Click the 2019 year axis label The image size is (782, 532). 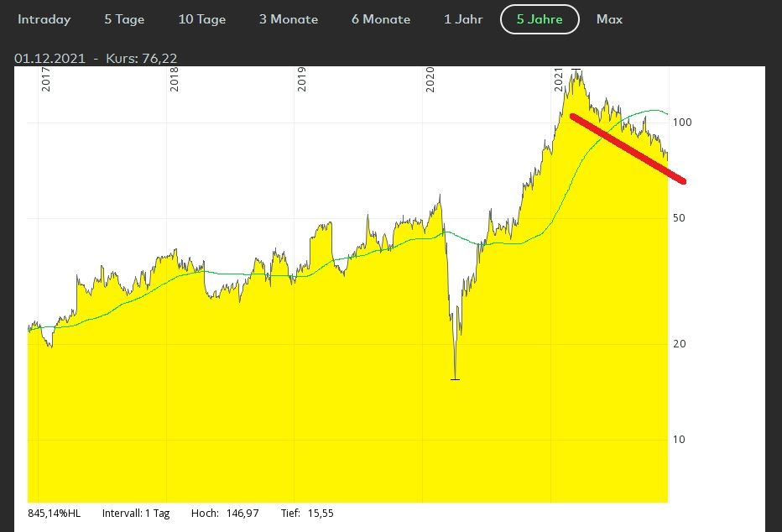(x=302, y=79)
